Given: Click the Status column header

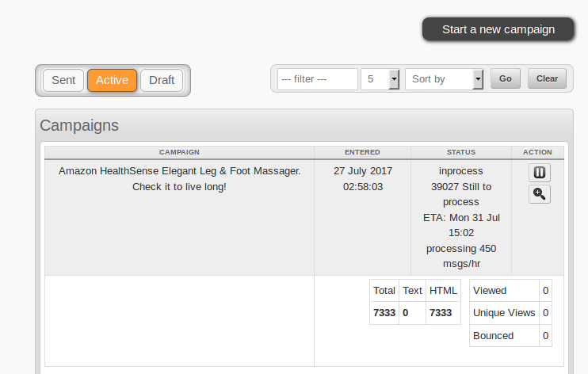Looking at the screenshot, I should click(460, 151).
